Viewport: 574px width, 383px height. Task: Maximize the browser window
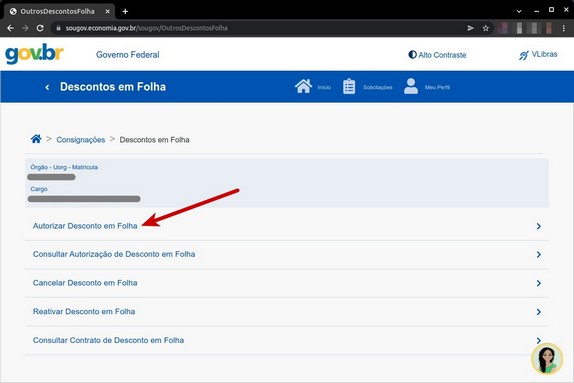coord(551,10)
